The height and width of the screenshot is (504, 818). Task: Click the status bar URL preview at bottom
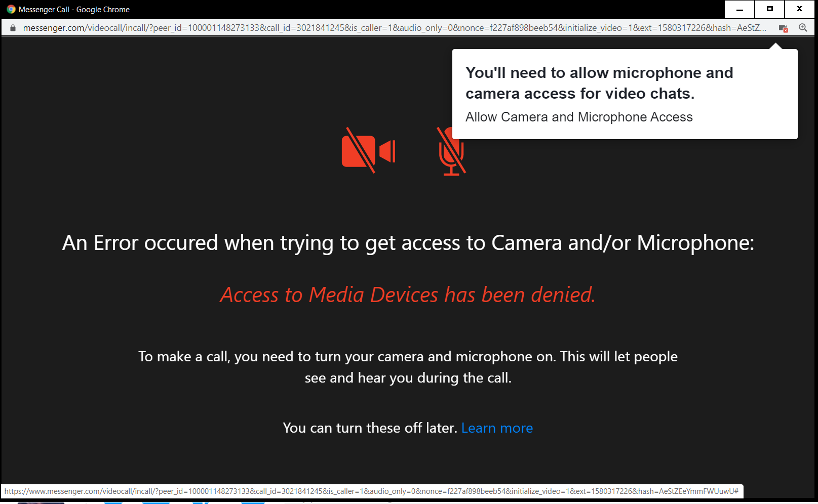click(372, 491)
